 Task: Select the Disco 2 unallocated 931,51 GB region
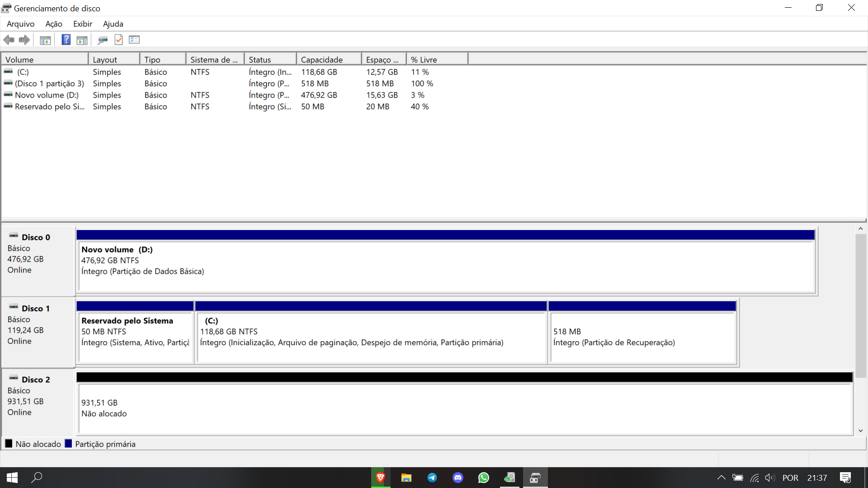click(x=465, y=408)
